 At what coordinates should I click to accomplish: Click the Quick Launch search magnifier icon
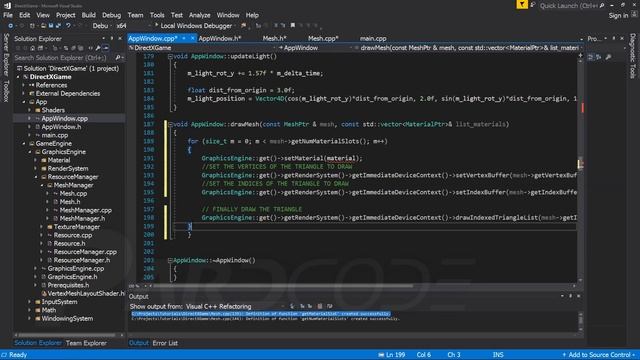pyautogui.click(x=602, y=6)
